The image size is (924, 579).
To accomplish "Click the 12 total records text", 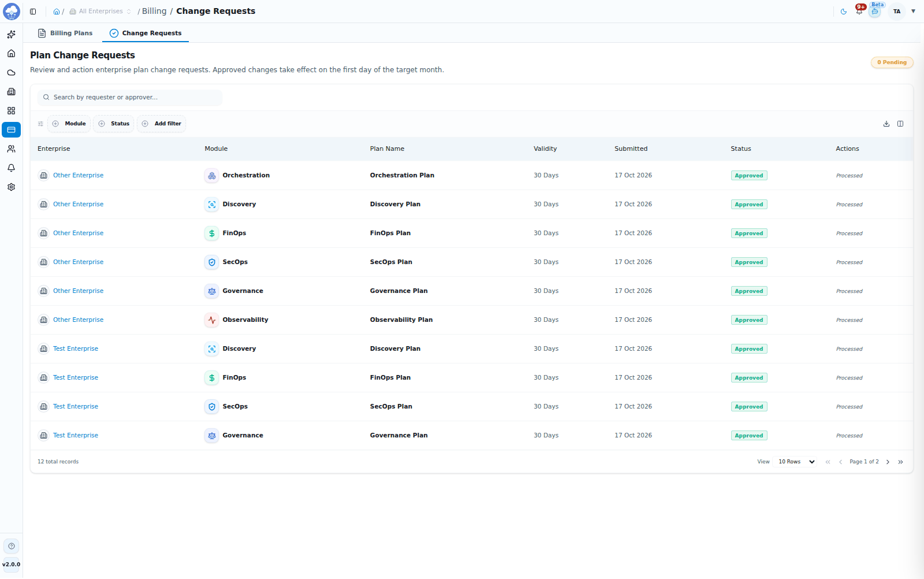I will 58,462.
